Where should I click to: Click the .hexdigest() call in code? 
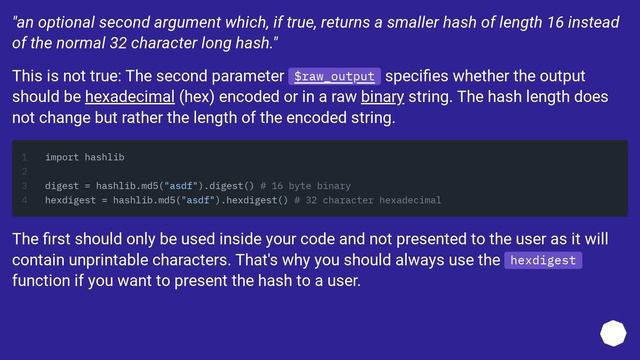(254, 200)
